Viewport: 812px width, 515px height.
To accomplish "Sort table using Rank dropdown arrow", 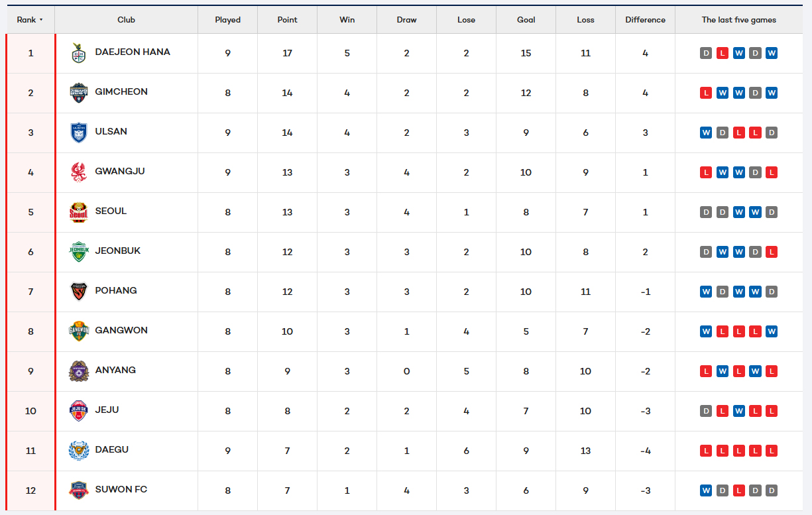I will click(41, 20).
